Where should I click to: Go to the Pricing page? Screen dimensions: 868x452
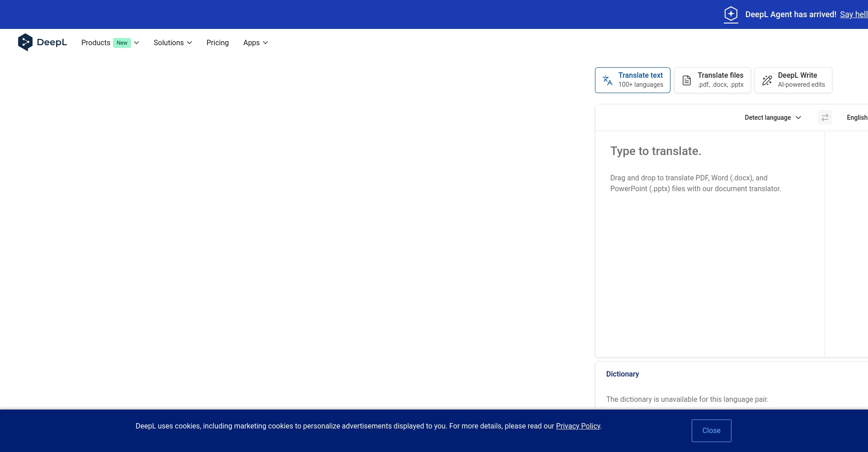tap(217, 42)
